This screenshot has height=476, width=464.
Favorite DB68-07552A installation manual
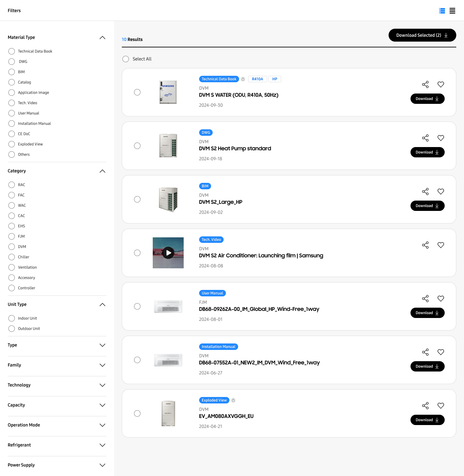tap(441, 352)
